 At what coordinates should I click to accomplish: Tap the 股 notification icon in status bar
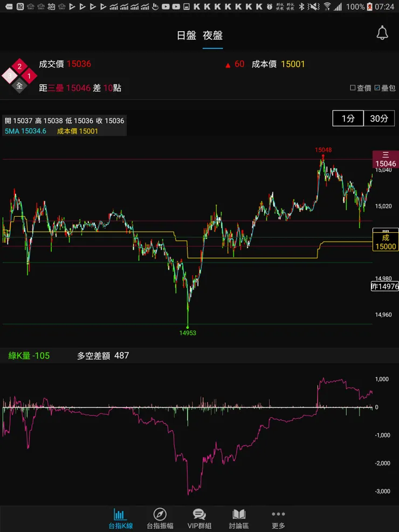(x=19, y=6)
